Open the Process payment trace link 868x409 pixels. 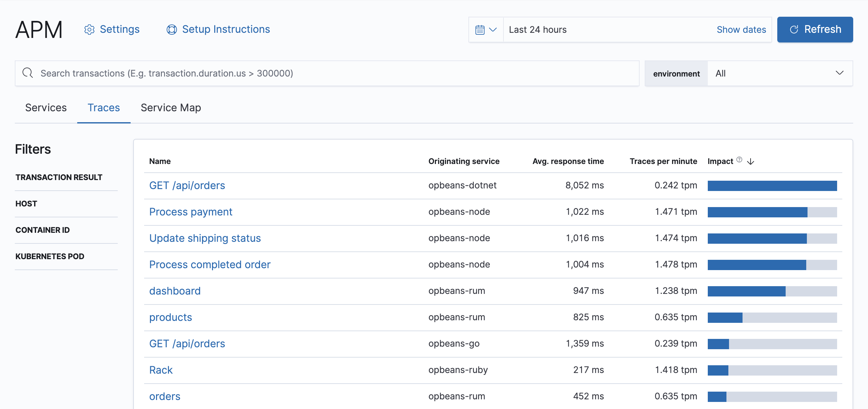190,212
